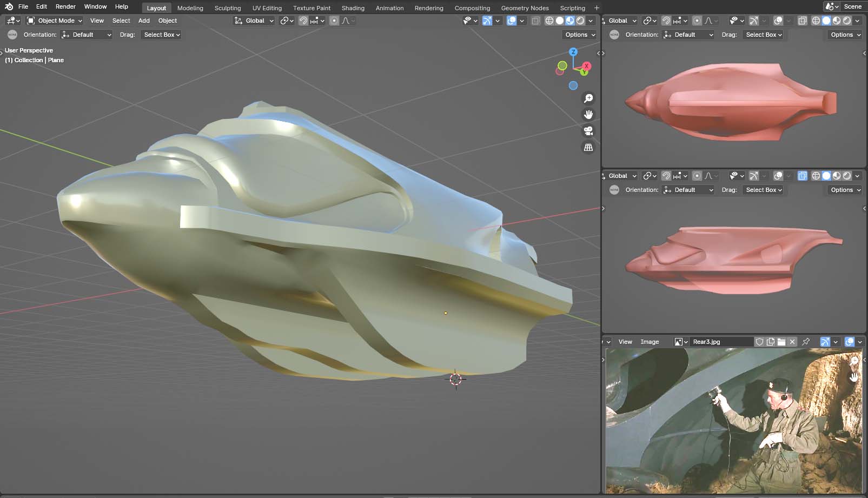Open the View menu in the main viewport header
868x498 pixels.
(97, 21)
